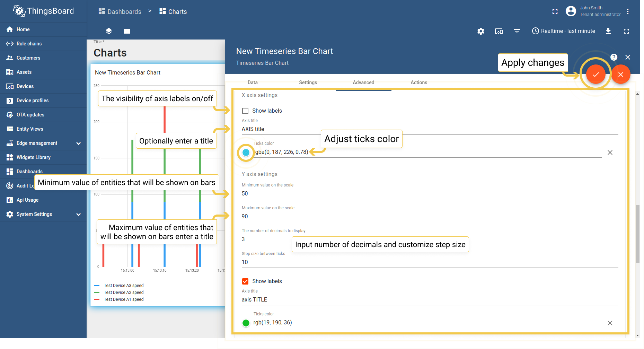Open widget help question mark icon
Viewport: 644px width, 349px height.
614,57
